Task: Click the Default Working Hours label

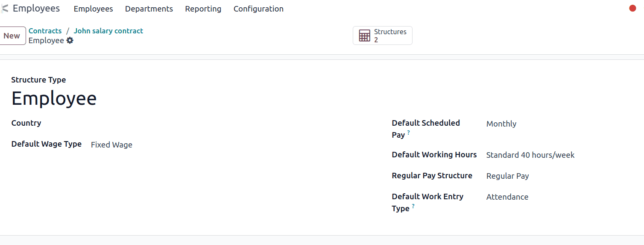Action: (x=434, y=155)
